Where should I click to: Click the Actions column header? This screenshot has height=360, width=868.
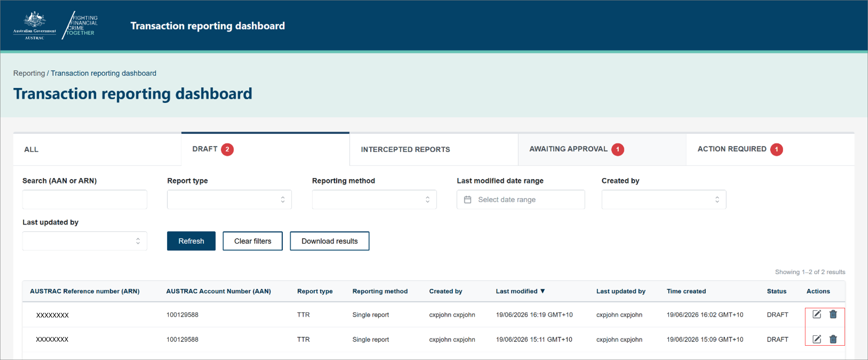coord(818,291)
